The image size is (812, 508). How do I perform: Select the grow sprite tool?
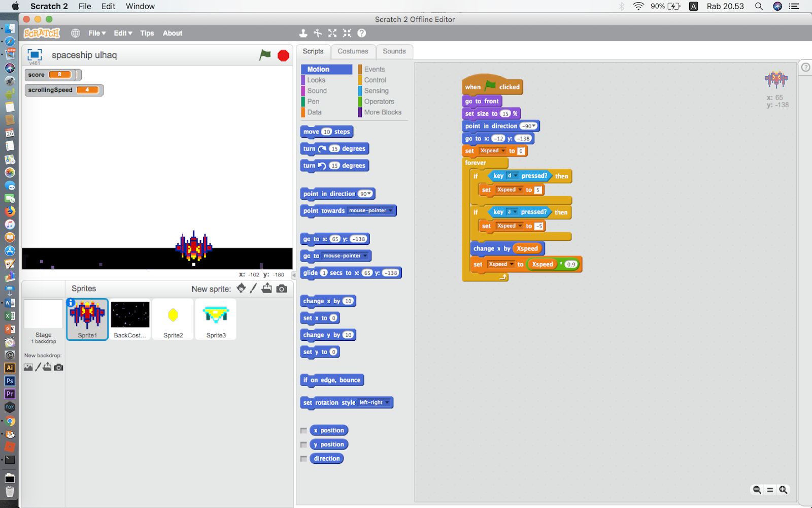[x=332, y=33]
